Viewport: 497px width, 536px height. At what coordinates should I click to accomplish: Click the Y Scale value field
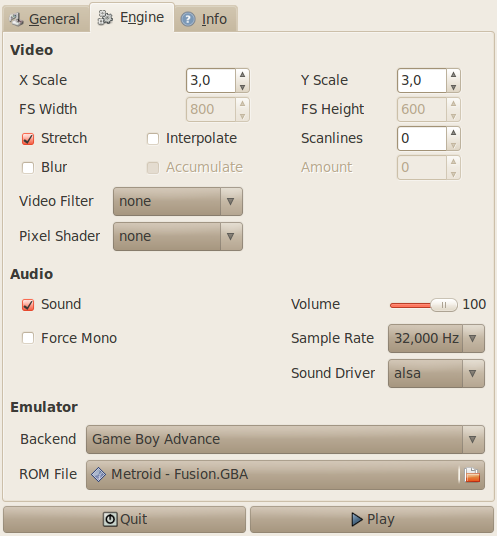(422, 80)
